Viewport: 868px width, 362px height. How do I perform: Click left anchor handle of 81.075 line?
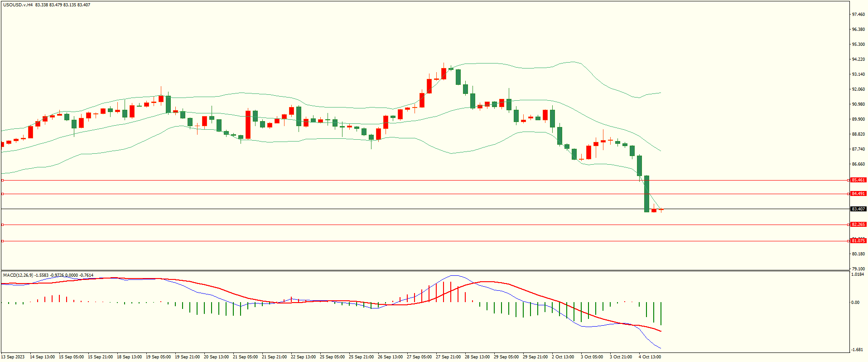click(x=3, y=241)
